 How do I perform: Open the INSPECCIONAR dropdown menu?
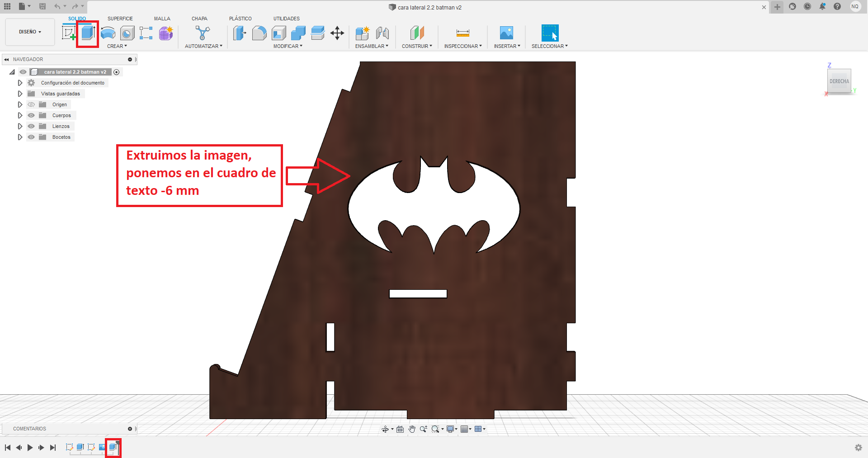point(463,46)
